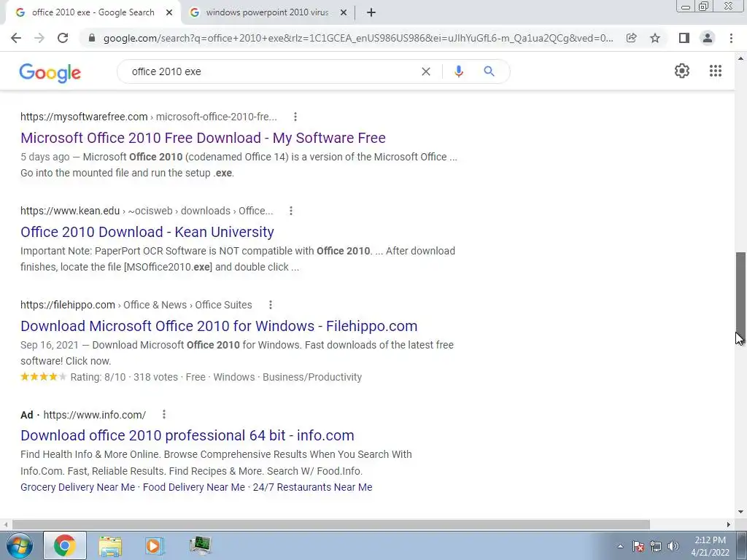Open the Chrome side panel
The height and width of the screenshot is (560, 747).
click(684, 38)
